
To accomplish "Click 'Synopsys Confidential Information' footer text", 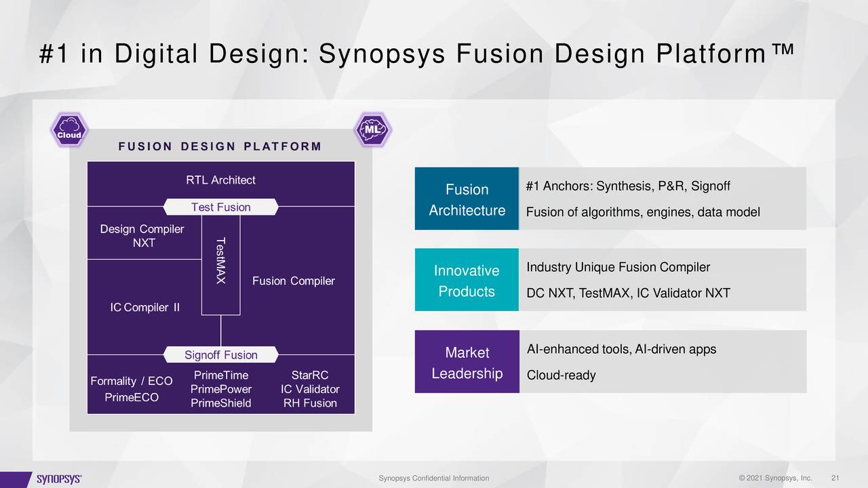I will (433, 479).
